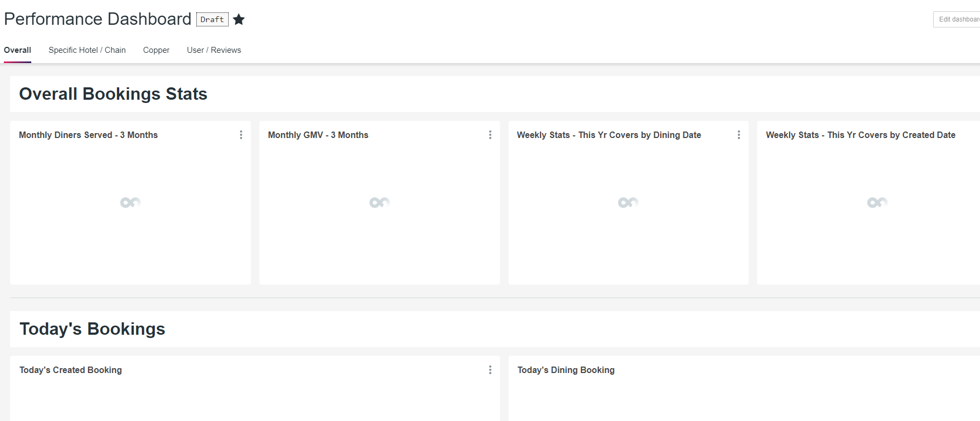Go to the User / Reviews tab
The width and height of the screenshot is (980, 421).
pos(214,50)
